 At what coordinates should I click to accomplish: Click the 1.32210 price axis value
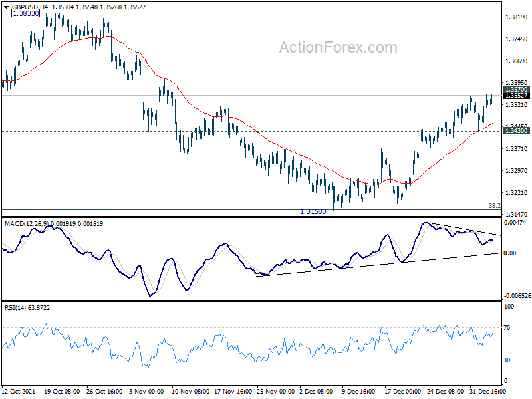(x=517, y=193)
